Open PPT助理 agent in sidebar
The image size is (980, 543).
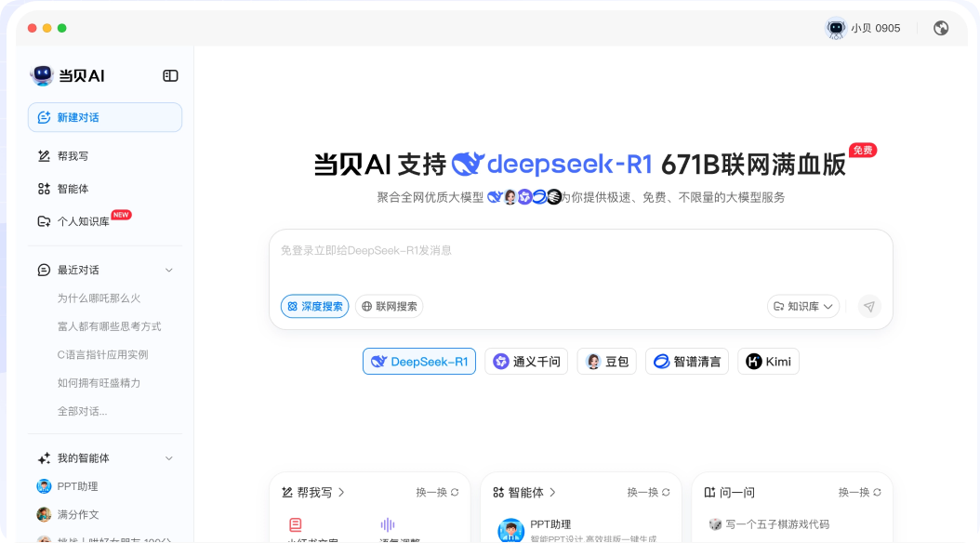coord(68,486)
